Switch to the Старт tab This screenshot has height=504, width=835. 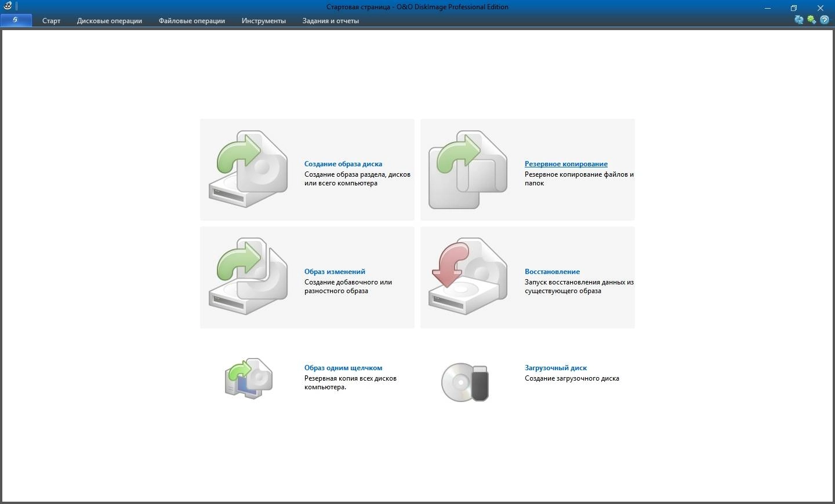[x=51, y=21]
